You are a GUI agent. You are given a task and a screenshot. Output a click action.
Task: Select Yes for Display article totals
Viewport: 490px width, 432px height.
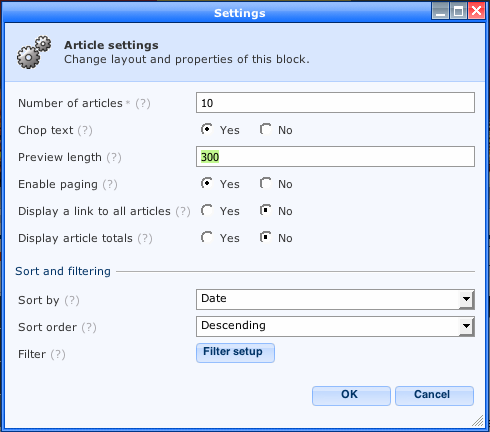(207, 237)
